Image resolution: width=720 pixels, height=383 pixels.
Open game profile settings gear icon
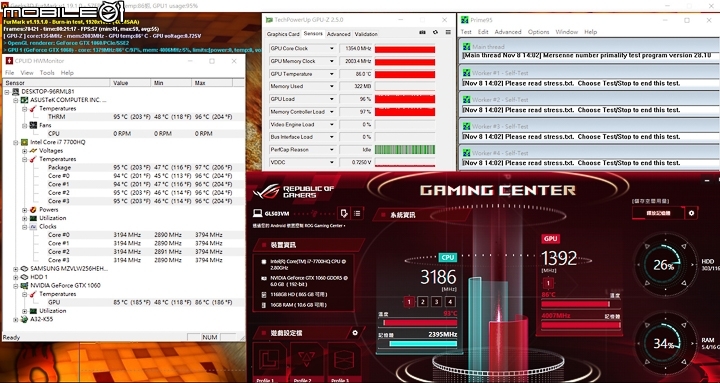(354, 333)
